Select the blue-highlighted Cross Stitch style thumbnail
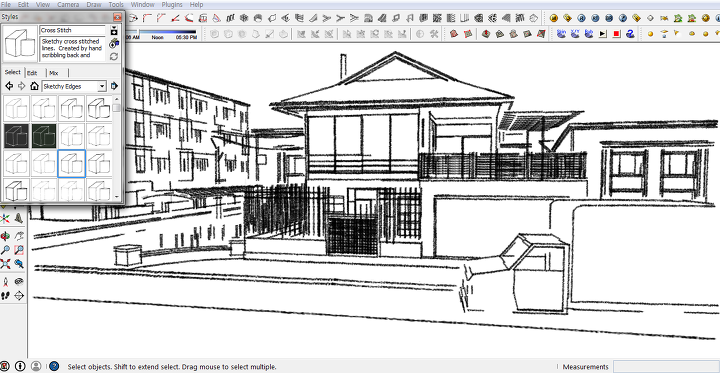Screen dimensions: 720x373 click(x=72, y=164)
